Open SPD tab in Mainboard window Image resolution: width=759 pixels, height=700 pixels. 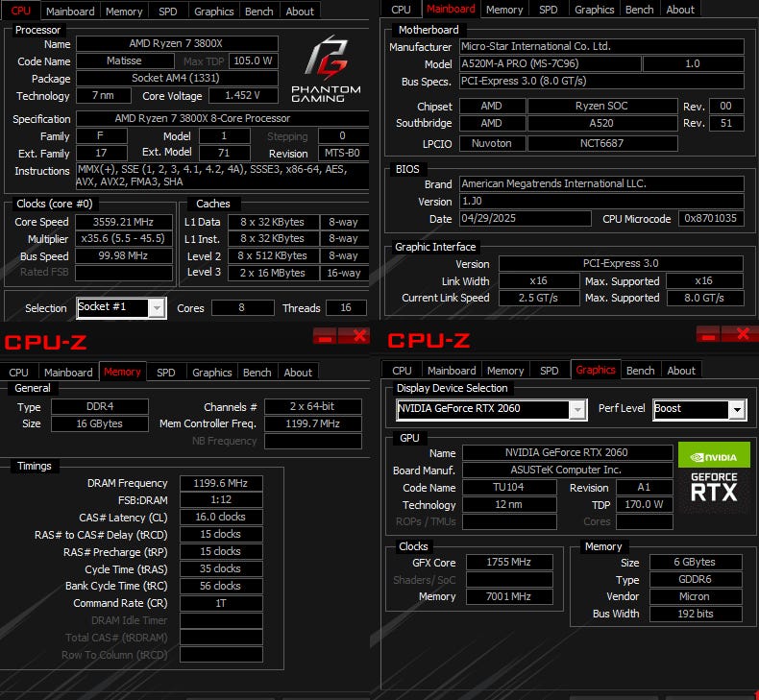548,10
